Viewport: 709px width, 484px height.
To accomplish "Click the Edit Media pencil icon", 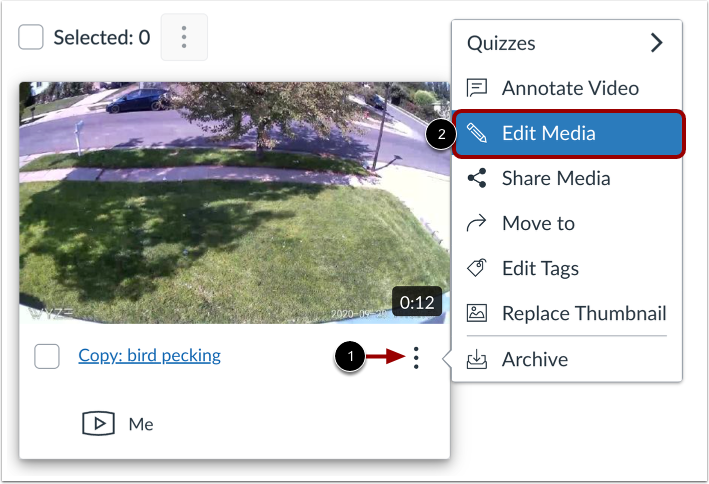I will pos(477,133).
